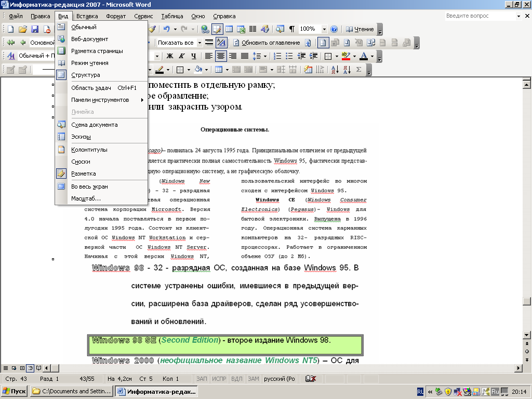
Task: Switch to C:\Documents and Settings taskbar window
Action: pyautogui.click(x=72, y=391)
